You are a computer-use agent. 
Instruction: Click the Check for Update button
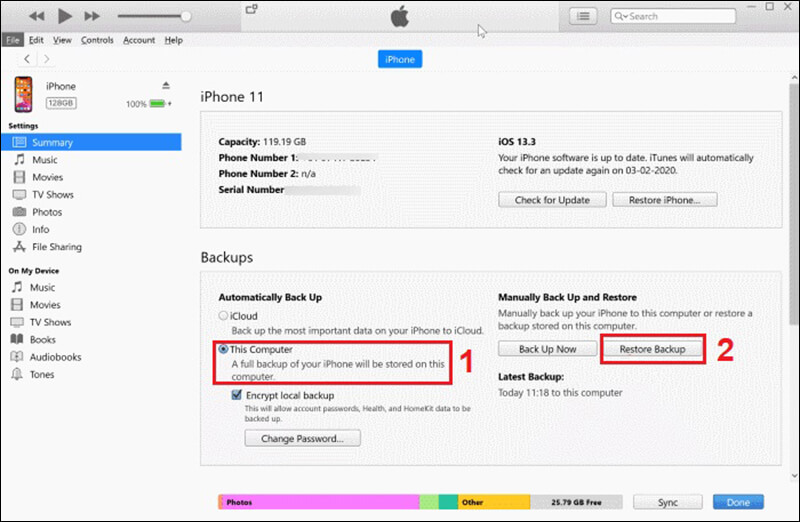552,200
